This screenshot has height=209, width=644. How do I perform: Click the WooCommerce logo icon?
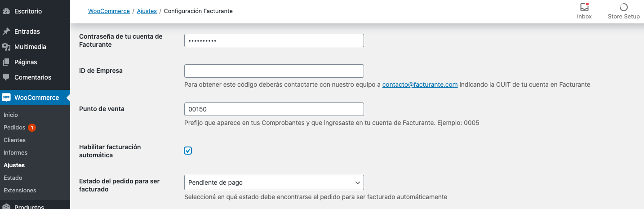tap(6, 98)
